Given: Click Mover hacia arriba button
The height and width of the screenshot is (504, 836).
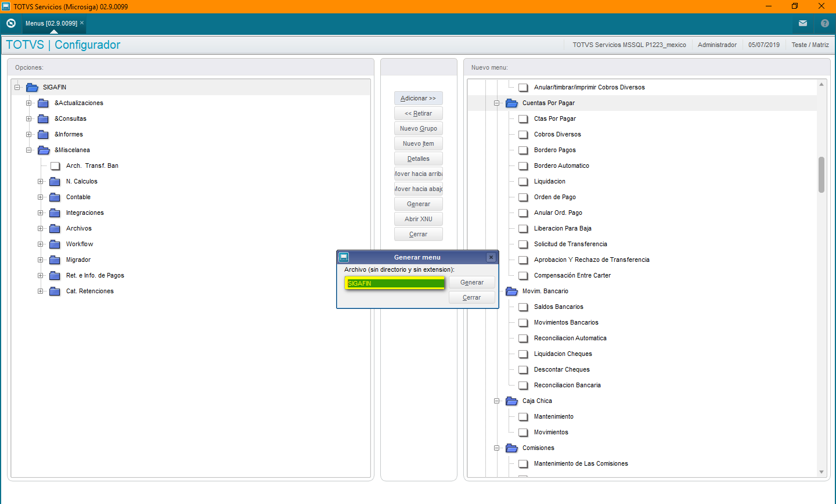Looking at the screenshot, I should (418, 174).
